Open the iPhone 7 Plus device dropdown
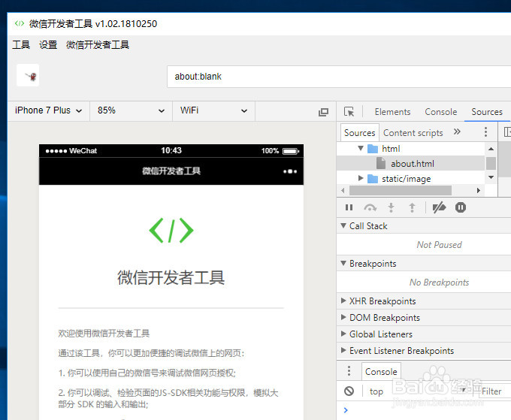Screen dimensions: 511x420 (x=48, y=110)
